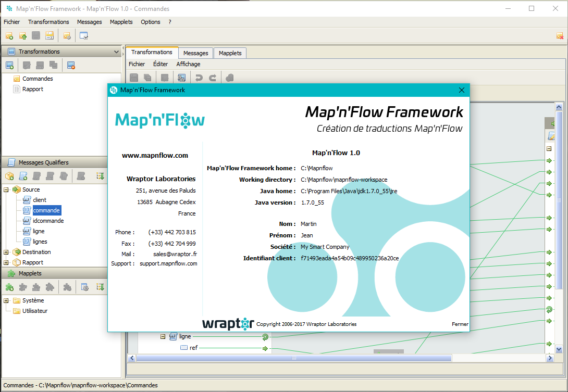Click the undo arrow in the editor toolbar
The height and width of the screenshot is (392, 568).
point(199,78)
